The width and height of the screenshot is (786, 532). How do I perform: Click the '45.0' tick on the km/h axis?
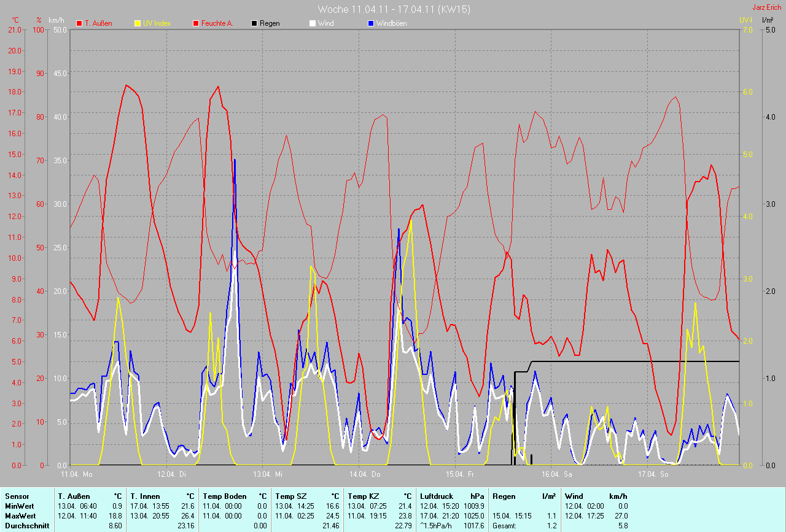click(60, 73)
